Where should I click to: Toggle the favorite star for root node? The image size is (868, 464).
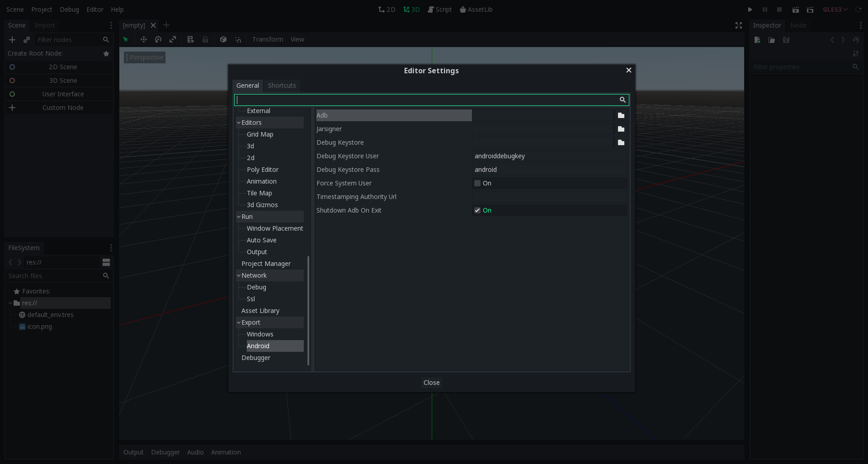(106, 53)
